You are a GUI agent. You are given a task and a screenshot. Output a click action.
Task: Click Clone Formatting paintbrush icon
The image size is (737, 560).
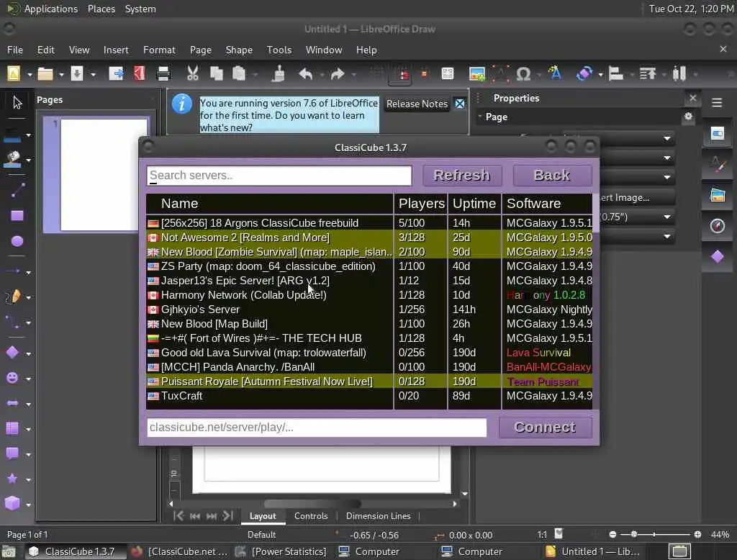tap(279, 74)
